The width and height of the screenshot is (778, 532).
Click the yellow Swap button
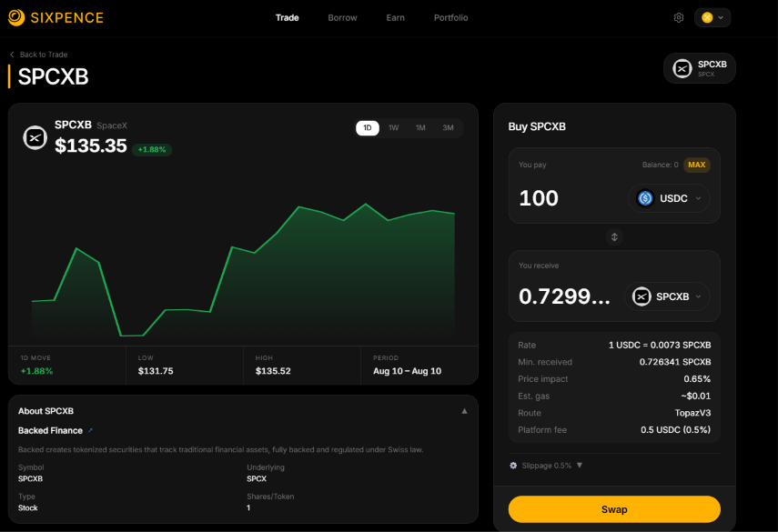click(x=614, y=509)
